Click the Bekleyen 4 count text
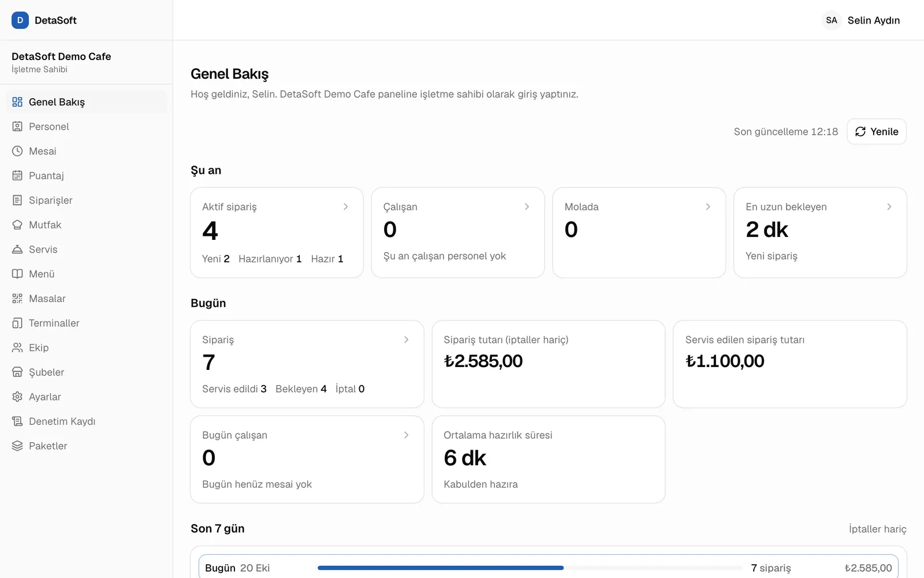The height and width of the screenshot is (578, 924). click(x=301, y=389)
